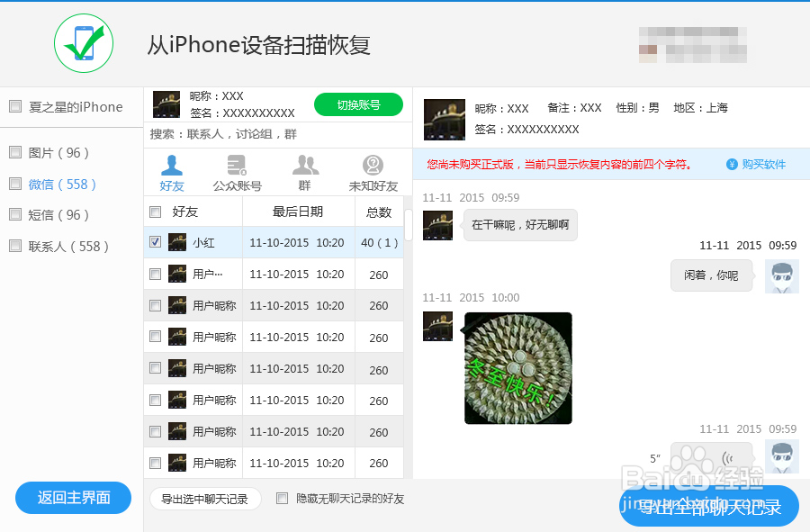Click the friend avatar beside image message
The width and height of the screenshot is (810, 532).
click(437, 326)
